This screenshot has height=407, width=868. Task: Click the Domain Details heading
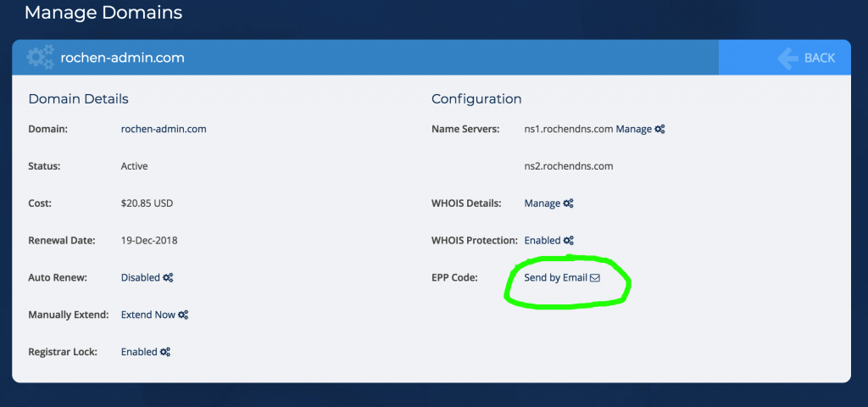78,99
